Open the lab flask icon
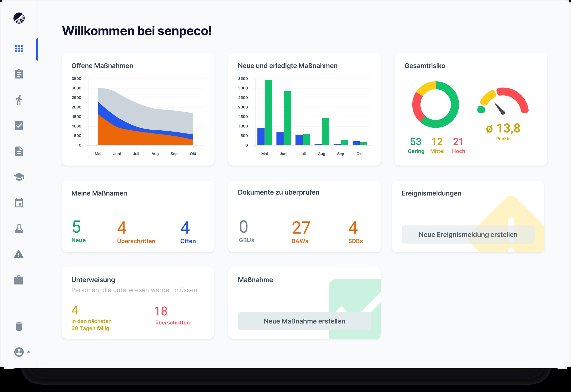 point(19,228)
